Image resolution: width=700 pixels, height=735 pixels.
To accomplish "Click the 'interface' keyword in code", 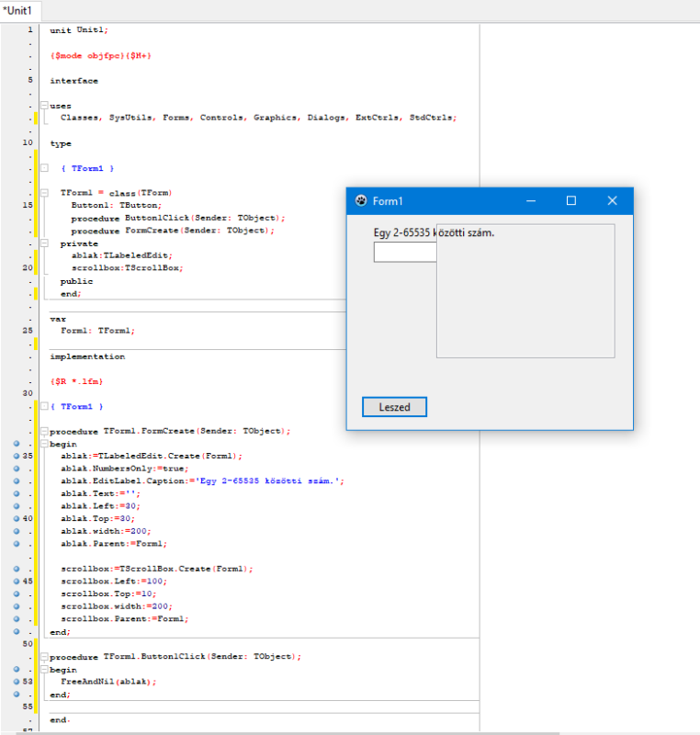I will pos(74,81).
